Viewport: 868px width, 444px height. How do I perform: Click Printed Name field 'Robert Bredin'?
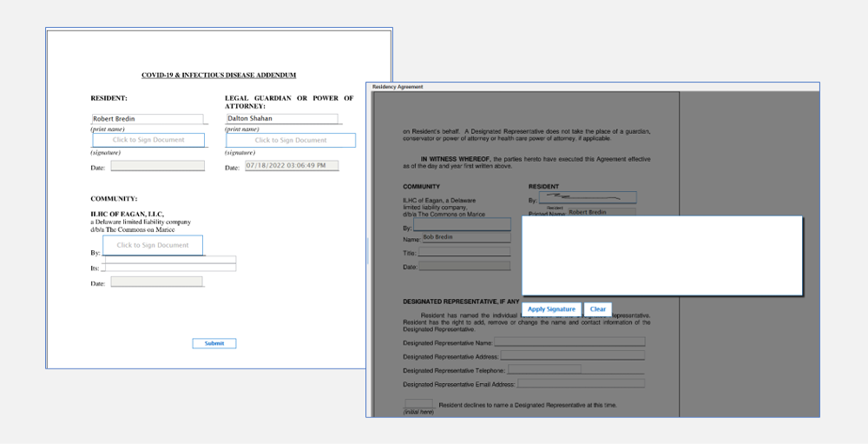tap(602, 212)
